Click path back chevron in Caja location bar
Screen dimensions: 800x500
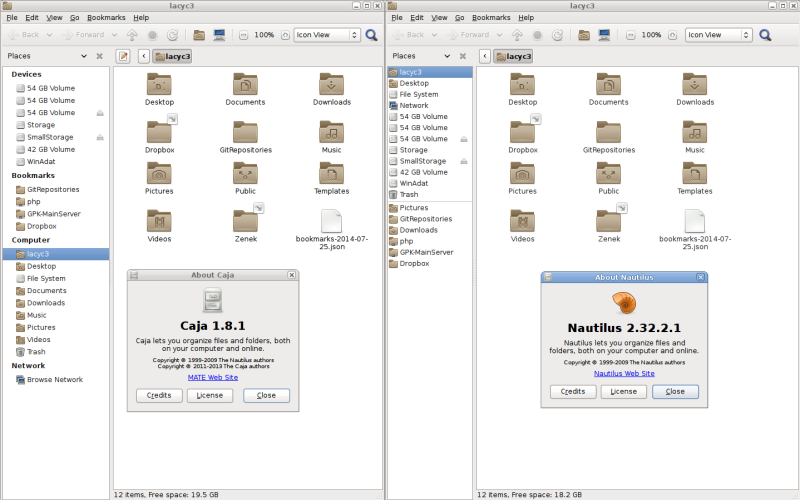tap(144, 56)
